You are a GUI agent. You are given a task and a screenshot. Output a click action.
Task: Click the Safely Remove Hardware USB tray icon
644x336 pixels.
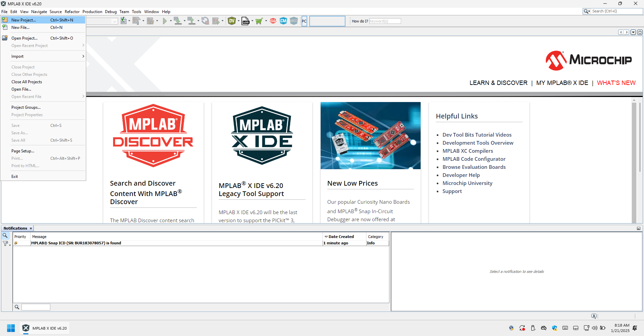coord(533,328)
